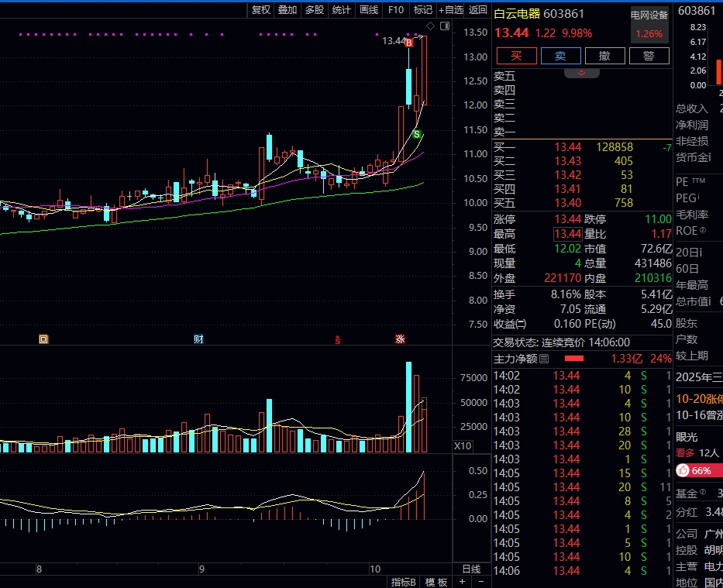Viewport: 723px width, 588px height.
Task: Click the 回 event marker on the chart
Action: (x=43, y=339)
